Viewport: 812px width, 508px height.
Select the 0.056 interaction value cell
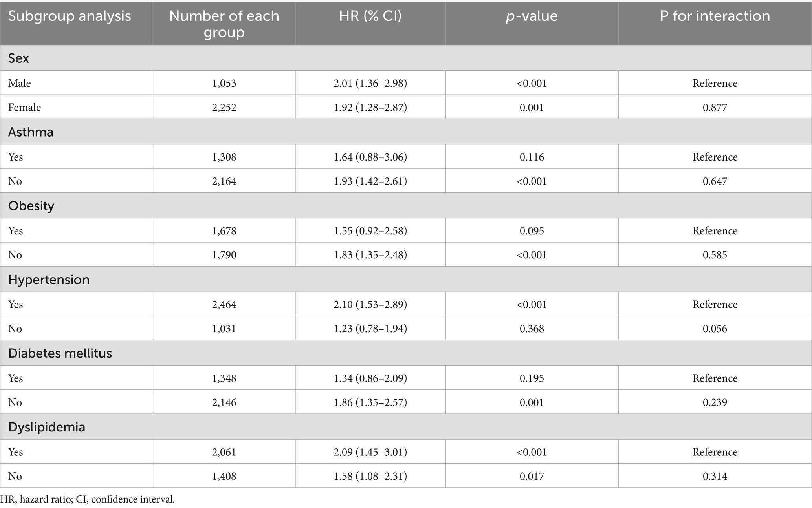point(715,329)
